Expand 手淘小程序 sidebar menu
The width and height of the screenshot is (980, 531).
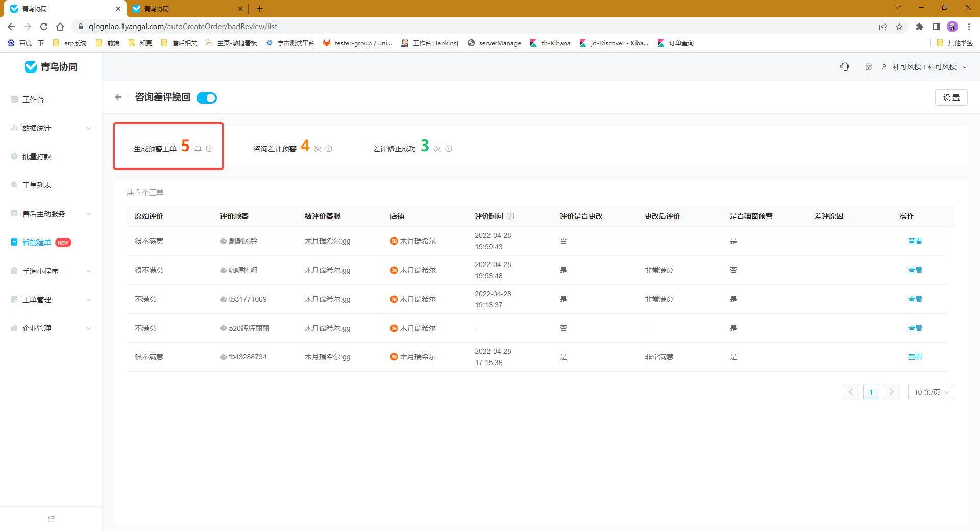pyautogui.click(x=51, y=271)
